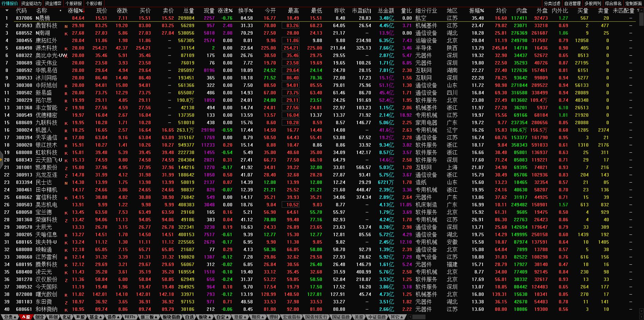Click the R marker beside 中际旭创

click(x=66, y=86)
